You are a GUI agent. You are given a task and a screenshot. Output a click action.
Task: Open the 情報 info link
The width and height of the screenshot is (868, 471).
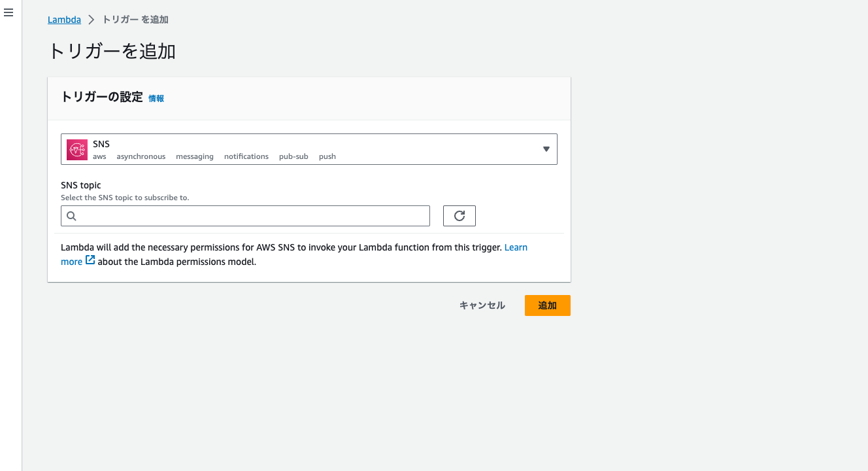tap(156, 98)
